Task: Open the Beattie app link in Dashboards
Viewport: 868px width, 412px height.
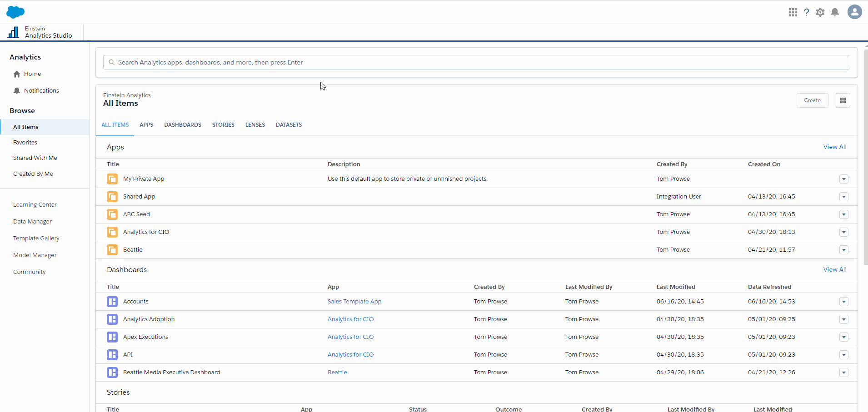Action: click(x=337, y=372)
